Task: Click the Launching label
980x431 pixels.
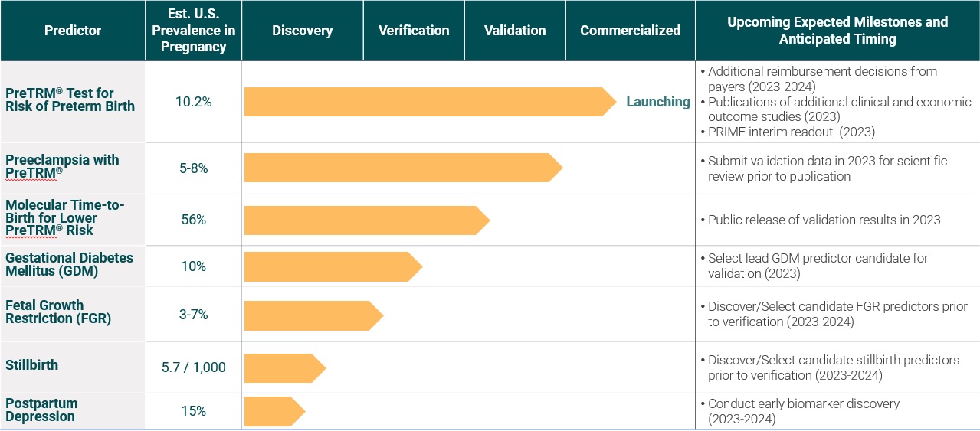Action: (657, 102)
